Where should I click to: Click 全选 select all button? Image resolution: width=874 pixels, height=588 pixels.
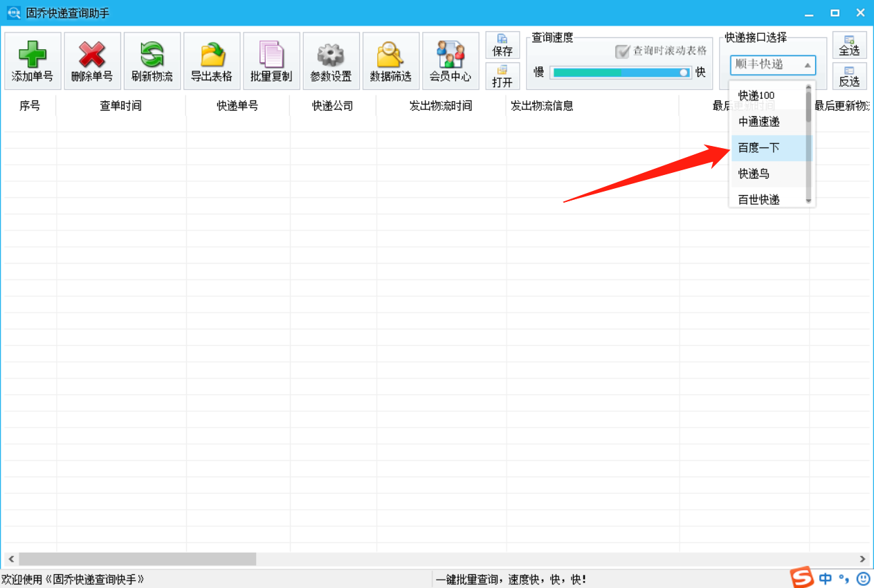coord(849,46)
